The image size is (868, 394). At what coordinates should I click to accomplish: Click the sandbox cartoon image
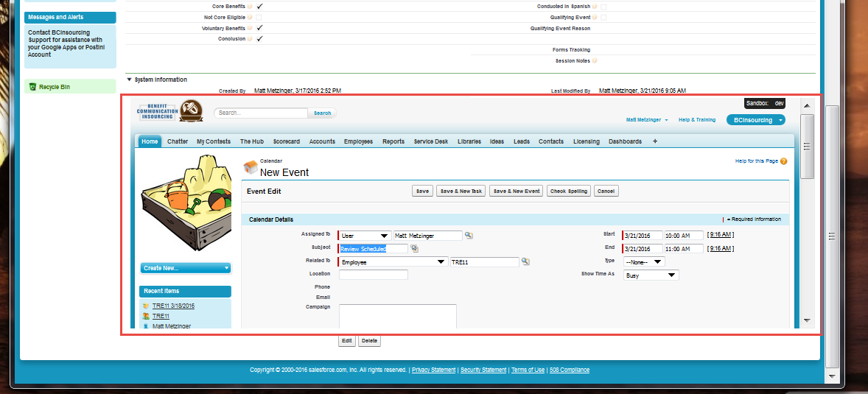(186, 202)
